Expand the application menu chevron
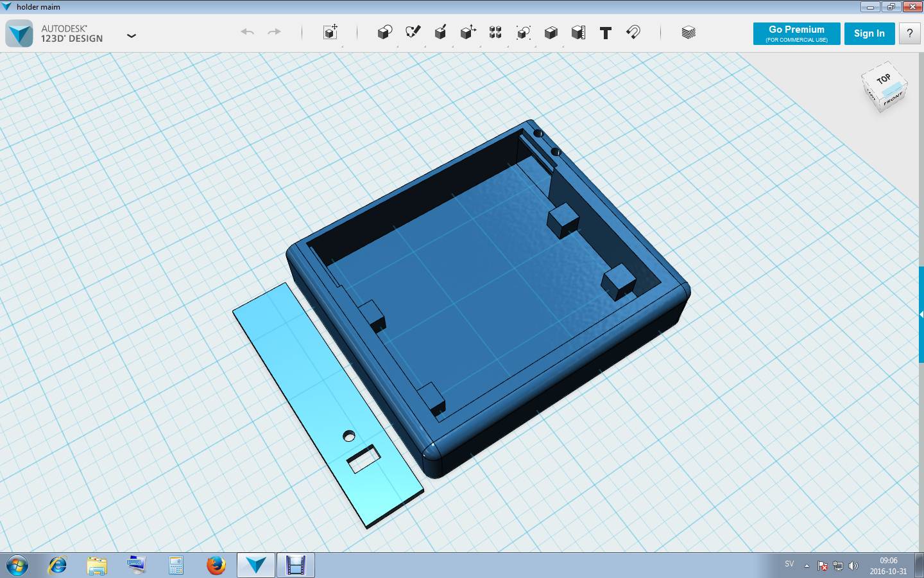 (x=132, y=36)
